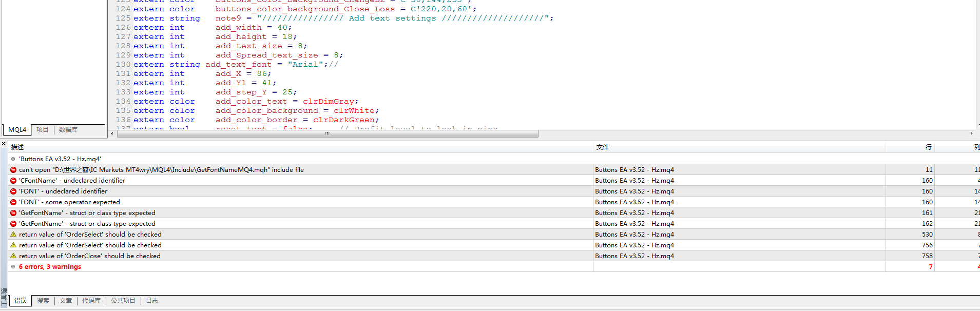Click the warning icon for the 'OrderClose' warning
This screenshot has width=980, height=311.
[x=13, y=256]
